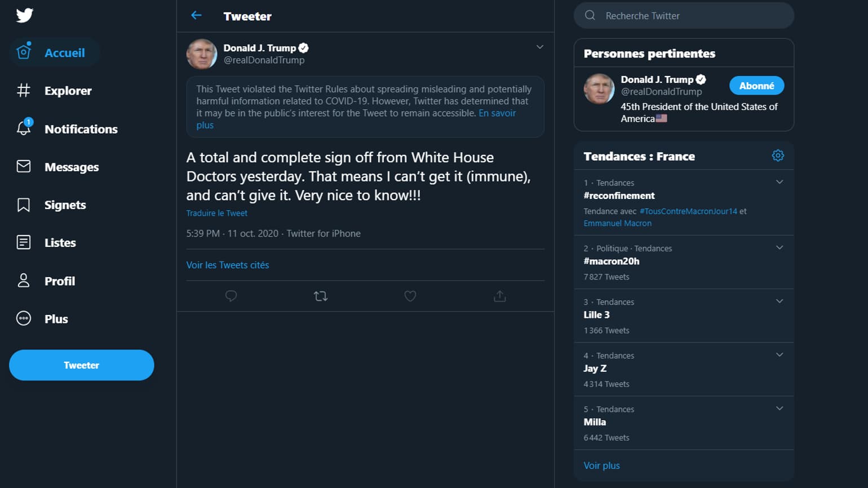Open Signets from the sidebar
Screen dimensions: 868x488
pyautogui.click(x=65, y=205)
